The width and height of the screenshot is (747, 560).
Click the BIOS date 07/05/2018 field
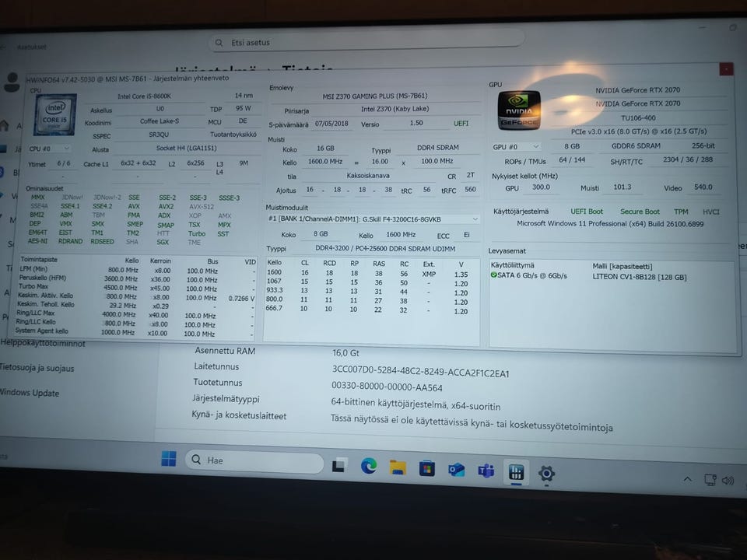(331, 124)
